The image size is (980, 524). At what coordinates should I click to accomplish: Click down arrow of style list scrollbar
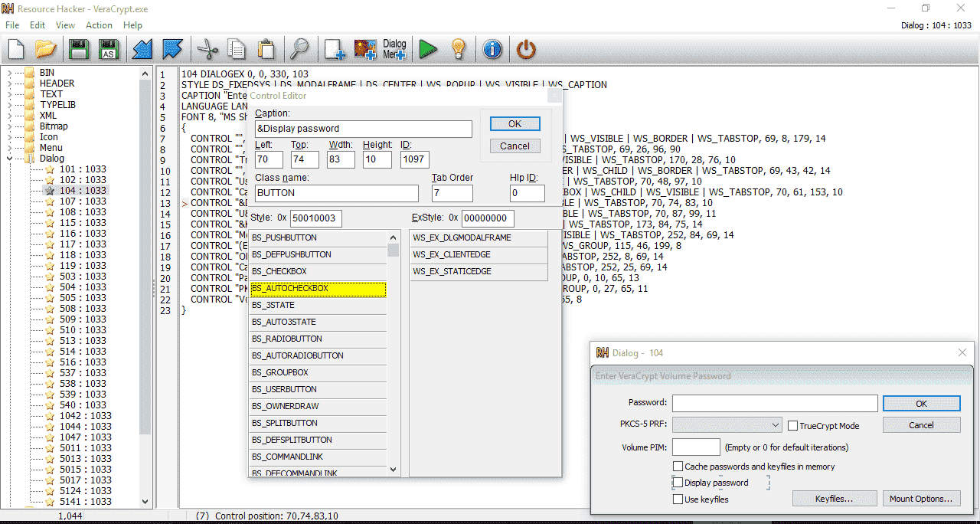[394, 470]
